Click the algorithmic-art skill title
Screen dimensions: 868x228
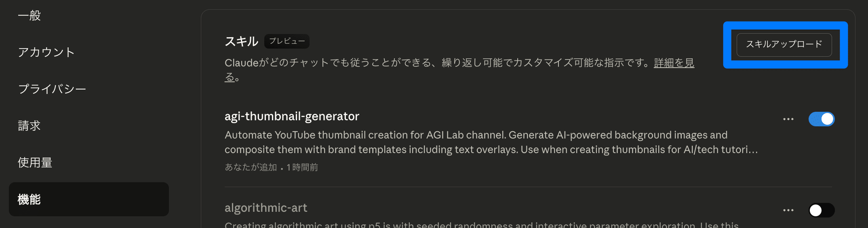tap(266, 208)
